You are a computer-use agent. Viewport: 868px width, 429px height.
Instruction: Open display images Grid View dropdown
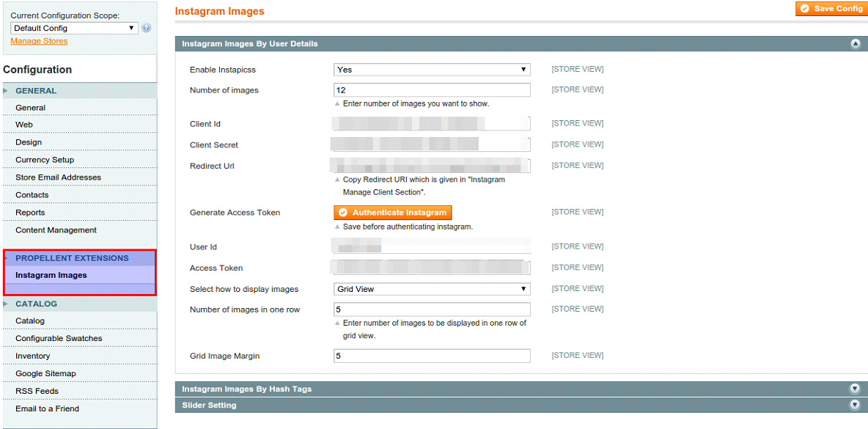[x=432, y=289]
